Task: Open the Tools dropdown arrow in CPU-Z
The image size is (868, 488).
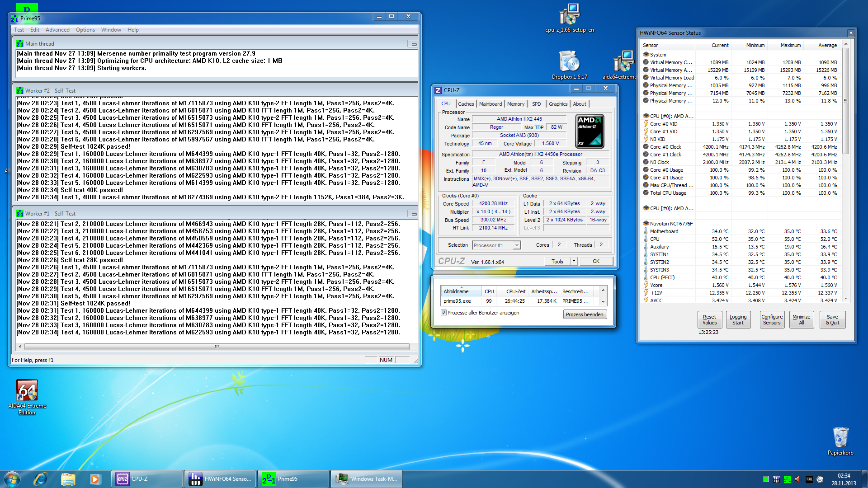Action: tap(574, 261)
